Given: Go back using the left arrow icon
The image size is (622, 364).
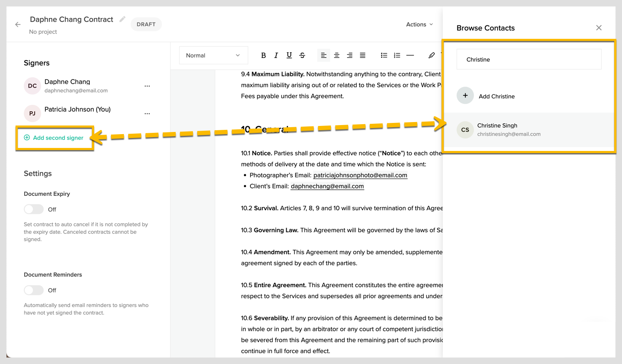Looking at the screenshot, I should [x=18, y=25].
